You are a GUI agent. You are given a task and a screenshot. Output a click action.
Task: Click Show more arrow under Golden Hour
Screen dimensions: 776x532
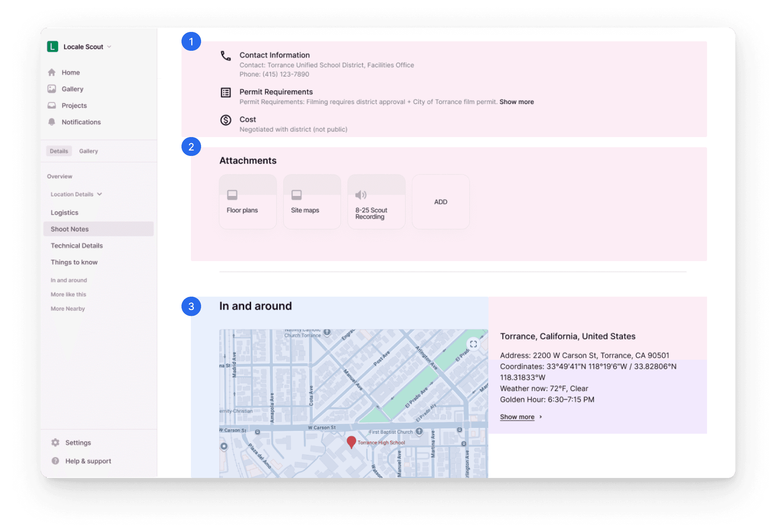540,417
